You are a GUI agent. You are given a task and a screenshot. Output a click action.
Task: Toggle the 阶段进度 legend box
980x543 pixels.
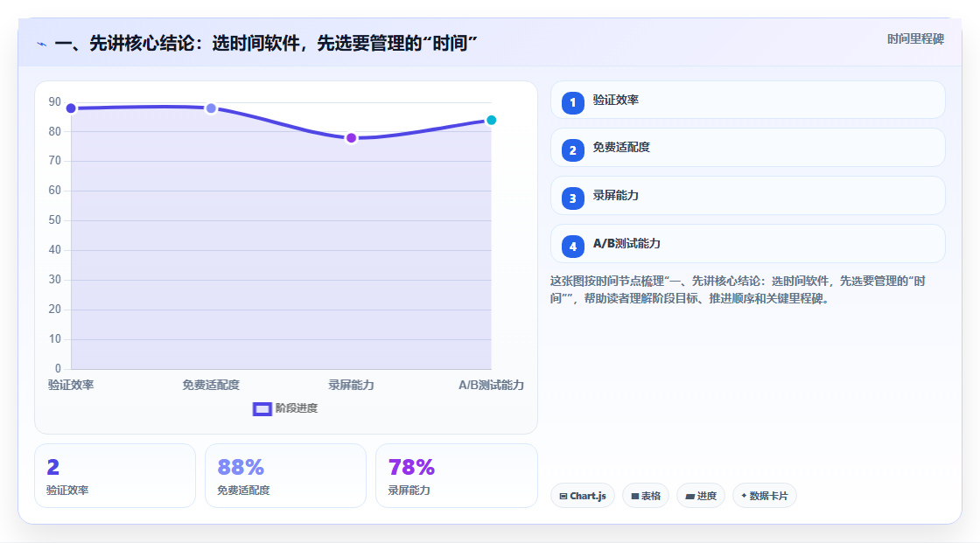pos(262,409)
